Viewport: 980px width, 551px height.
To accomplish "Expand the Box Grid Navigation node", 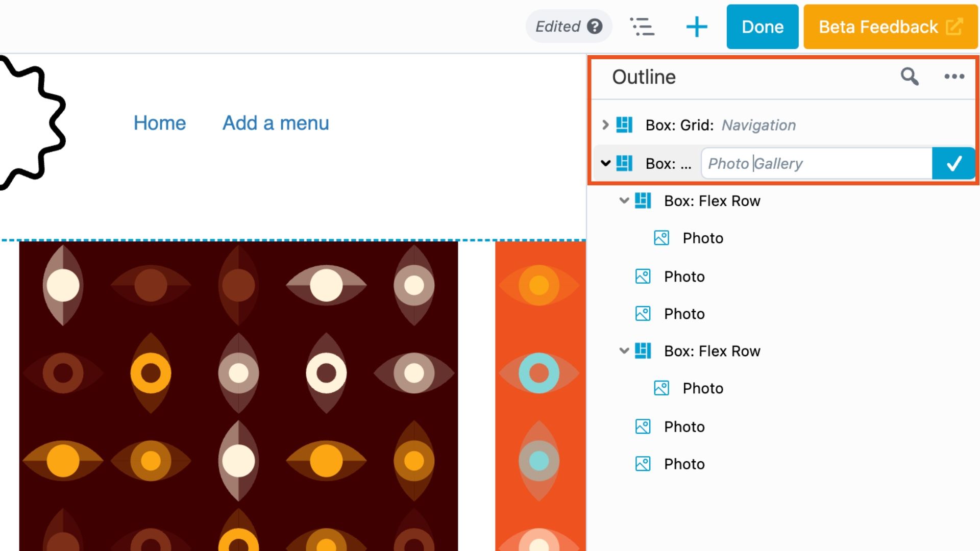I will tap(605, 125).
